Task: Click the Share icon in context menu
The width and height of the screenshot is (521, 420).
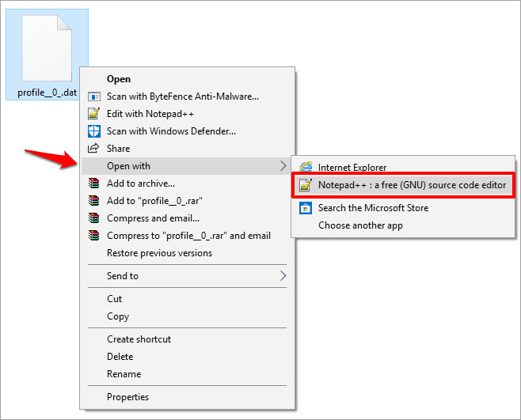Action: tap(94, 149)
